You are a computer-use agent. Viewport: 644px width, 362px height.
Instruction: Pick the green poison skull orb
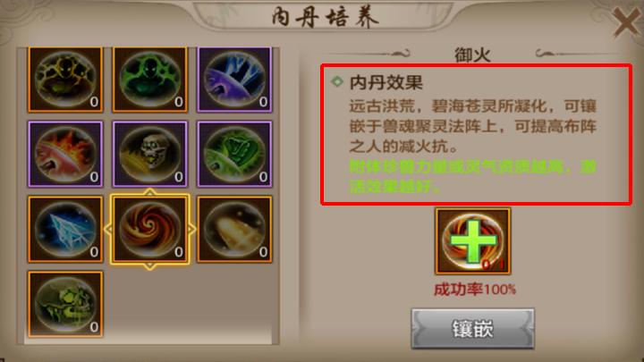click(x=65, y=304)
